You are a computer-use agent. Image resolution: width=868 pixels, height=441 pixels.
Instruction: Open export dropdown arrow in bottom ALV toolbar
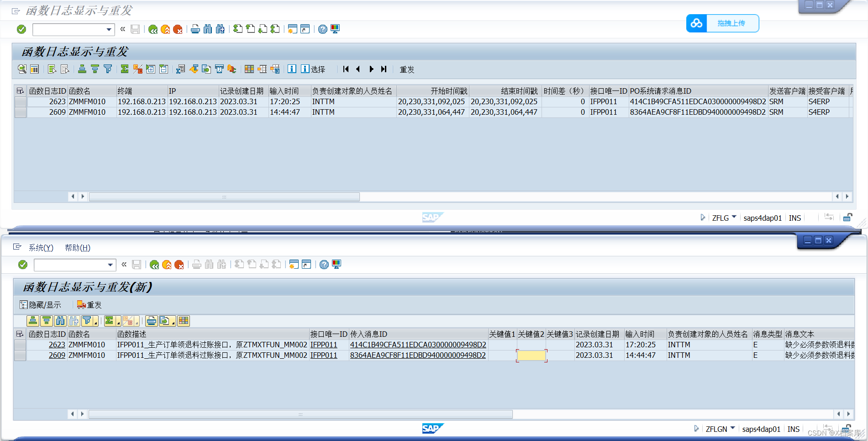[x=174, y=323]
